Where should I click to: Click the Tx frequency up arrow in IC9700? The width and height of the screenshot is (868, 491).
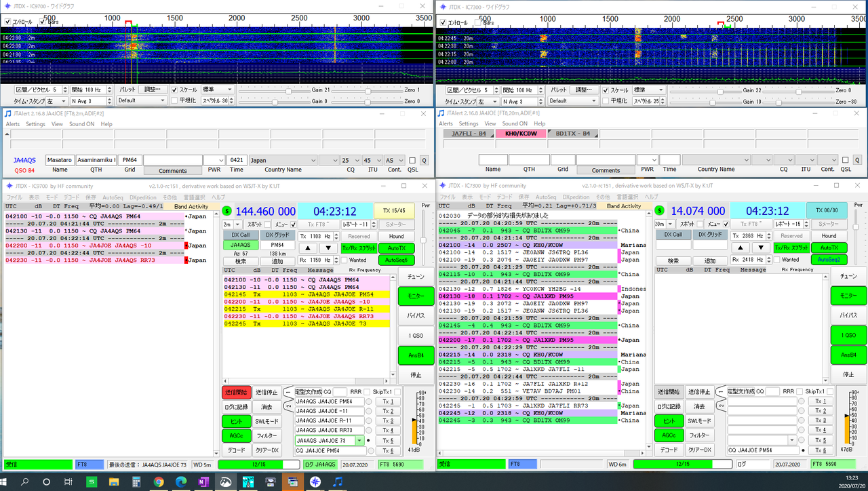[308, 248]
